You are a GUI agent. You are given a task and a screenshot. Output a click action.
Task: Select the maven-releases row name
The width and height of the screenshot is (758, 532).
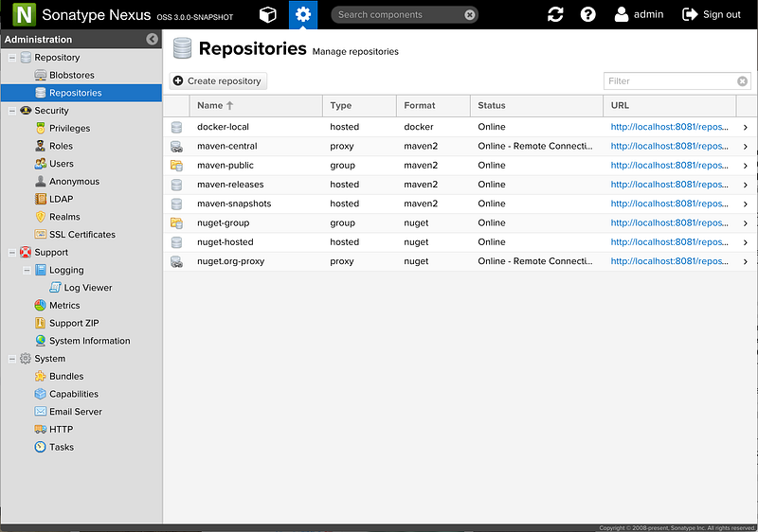(x=230, y=185)
